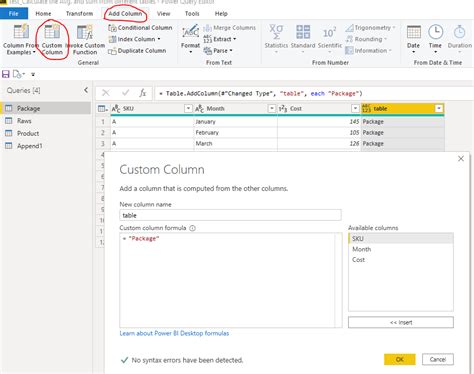Image resolution: width=474 pixels, height=374 pixels.
Task: Confirm the formula bar entry
Action: pos(125,93)
